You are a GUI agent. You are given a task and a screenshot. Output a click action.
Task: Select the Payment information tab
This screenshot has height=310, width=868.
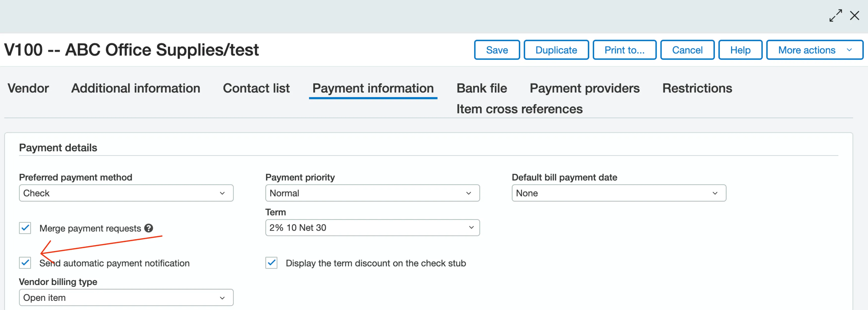373,88
